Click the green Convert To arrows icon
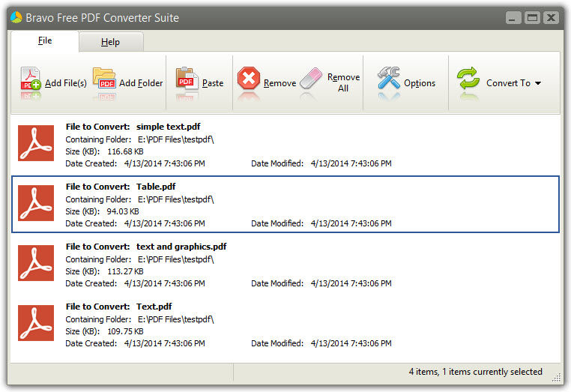The height and width of the screenshot is (392, 571). pos(468,78)
